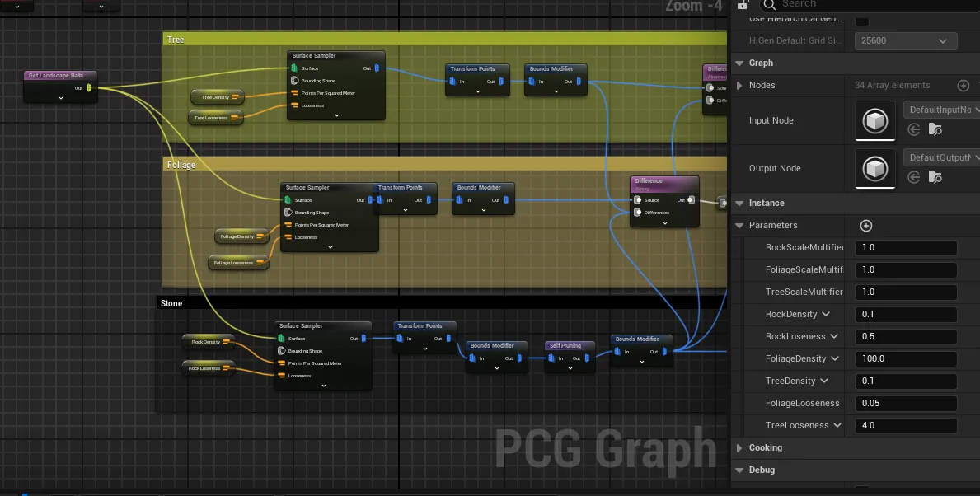Select the Get Landscape Data node header
This screenshot has height=496, width=980.
[60, 76]
